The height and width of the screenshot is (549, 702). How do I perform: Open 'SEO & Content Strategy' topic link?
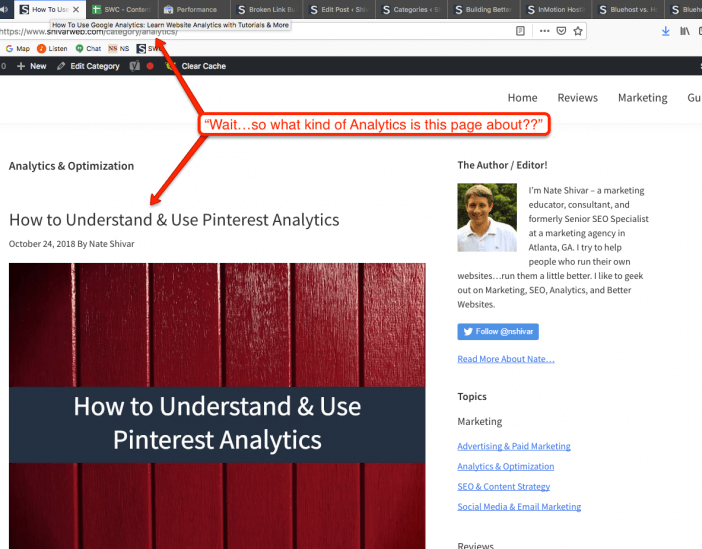[x=504, y=487]
